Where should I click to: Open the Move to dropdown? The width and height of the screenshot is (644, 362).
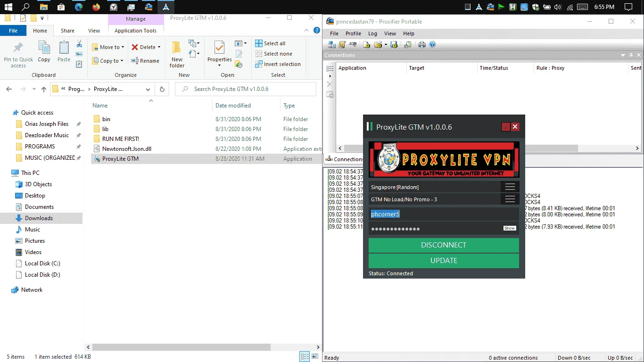[x=108, y=47]
